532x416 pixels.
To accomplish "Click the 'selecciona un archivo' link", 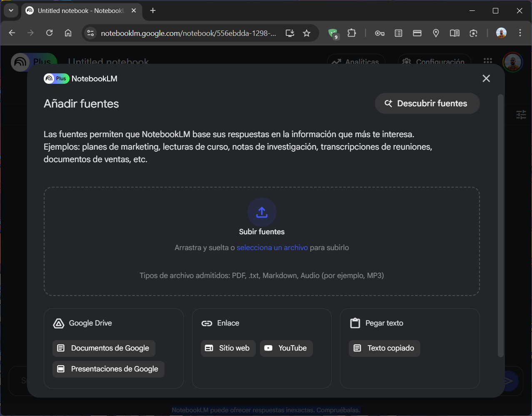I will (272, 248).
